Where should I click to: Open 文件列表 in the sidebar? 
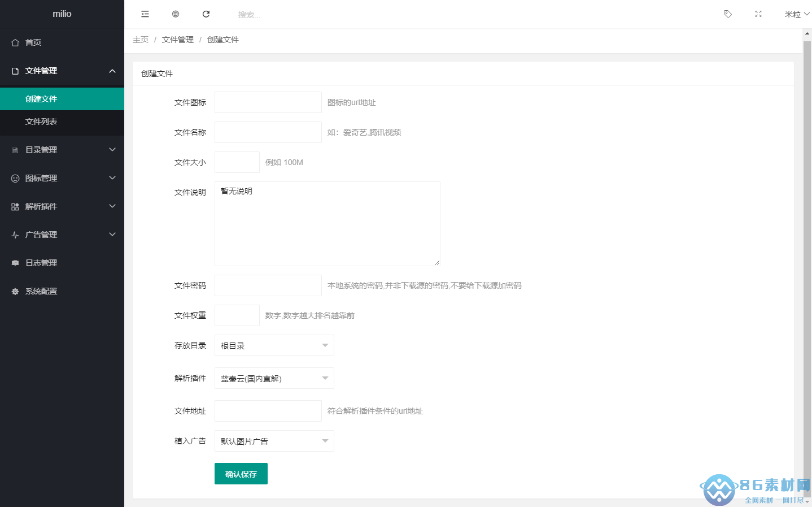(x=41, y=122)
